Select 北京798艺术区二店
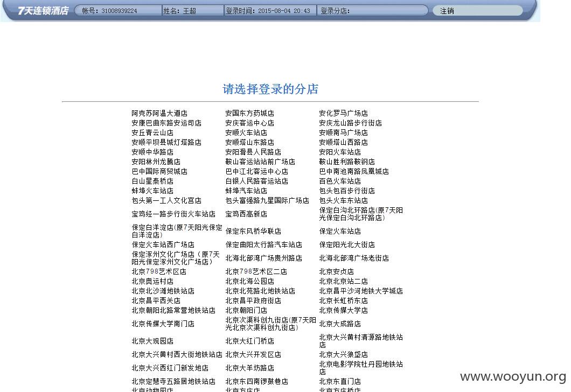571x392 pixels. (256, 271)
